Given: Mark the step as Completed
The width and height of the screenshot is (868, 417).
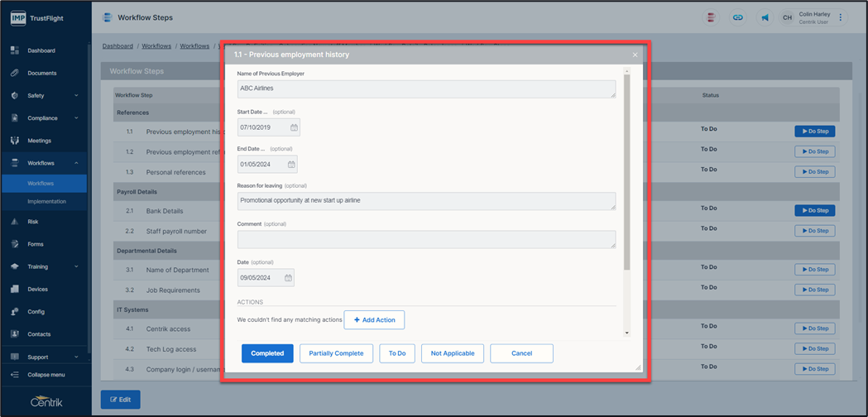Looking at the screenshot, I should 267,353.
